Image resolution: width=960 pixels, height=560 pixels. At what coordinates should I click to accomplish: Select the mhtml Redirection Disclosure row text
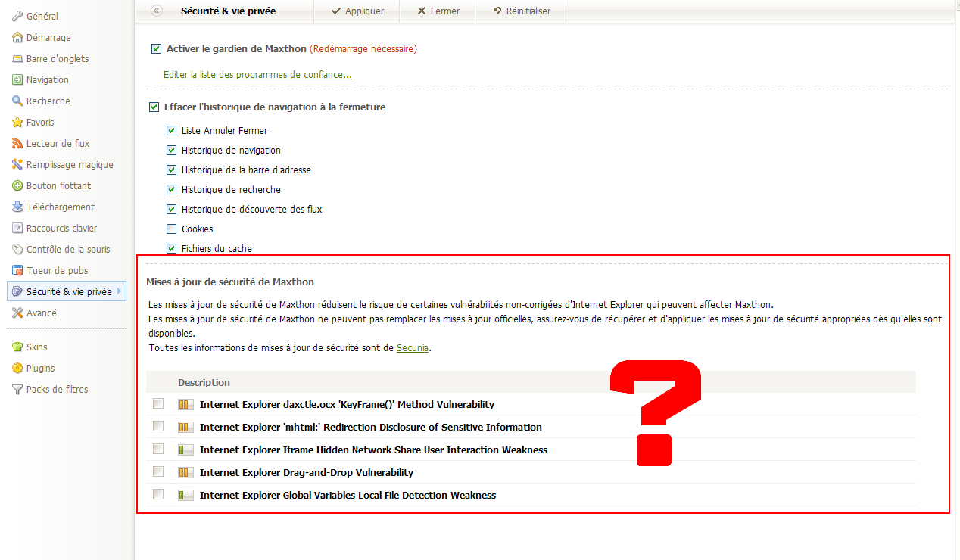pos(371,428)
